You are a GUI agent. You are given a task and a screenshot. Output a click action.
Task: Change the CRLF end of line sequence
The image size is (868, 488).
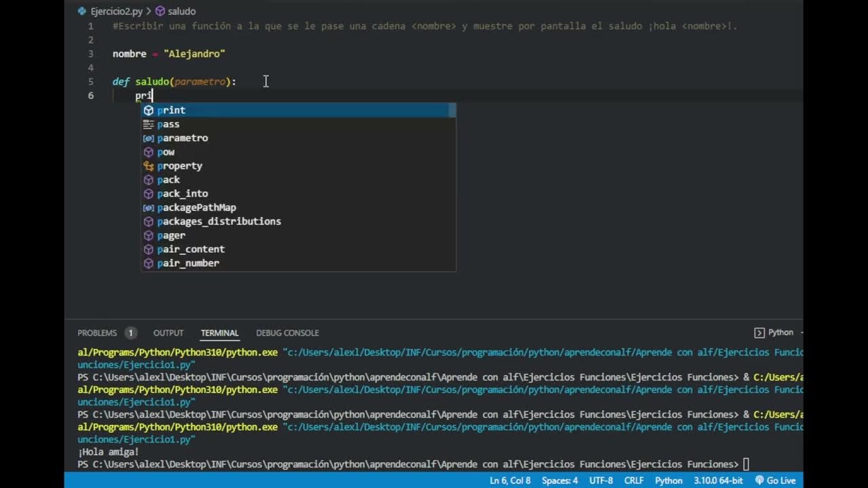634,481
